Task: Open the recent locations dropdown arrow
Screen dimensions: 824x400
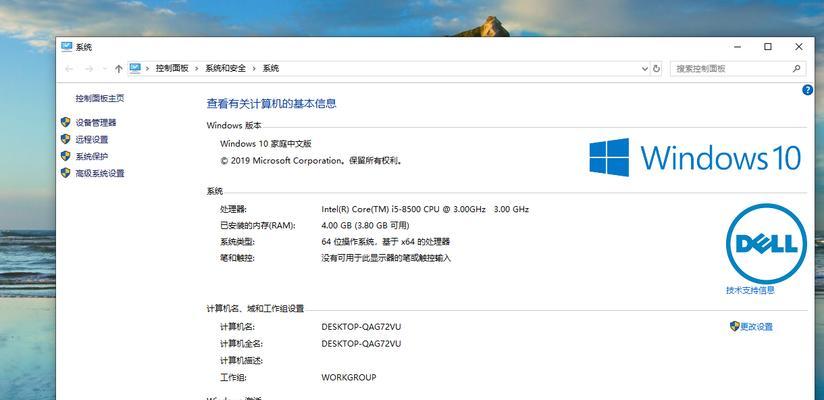Action: pyautogui.click(x=105, y=69)
